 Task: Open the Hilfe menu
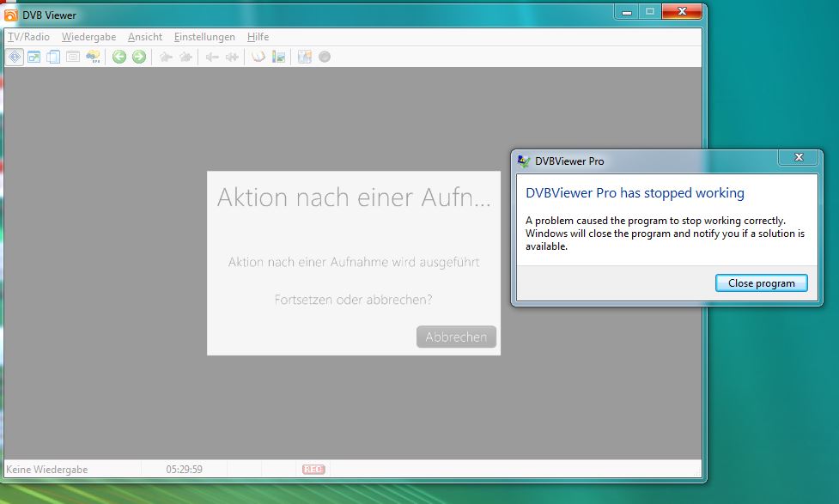point(258,37)
